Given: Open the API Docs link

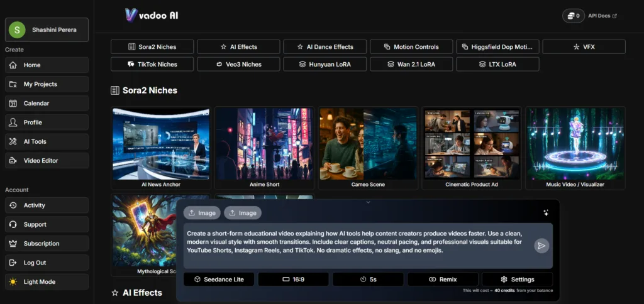Looking at the screenshot, I should pyautogui.click(x=602, y=16).
